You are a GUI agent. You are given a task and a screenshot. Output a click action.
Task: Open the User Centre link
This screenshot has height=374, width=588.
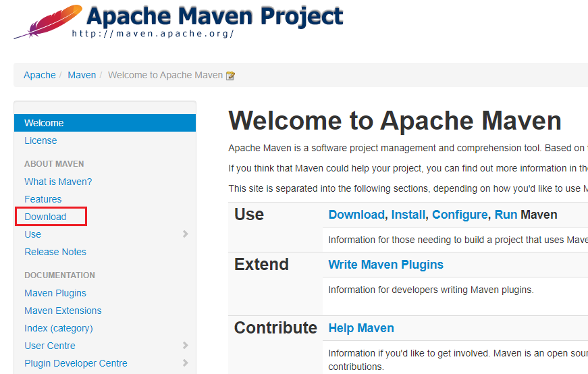50,346
